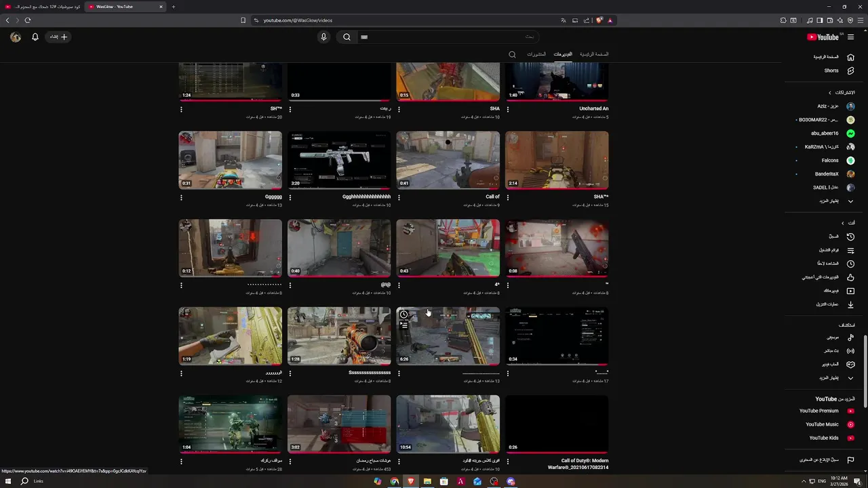Switch to the channel Posts tab

536,54
